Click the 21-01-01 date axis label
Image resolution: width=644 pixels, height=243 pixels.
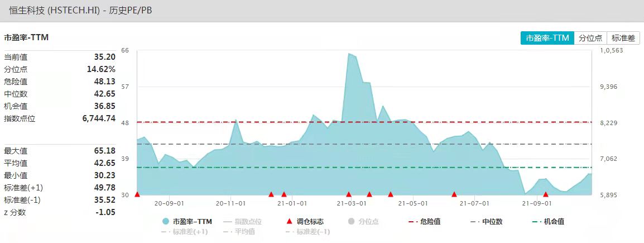click(292, 203)
